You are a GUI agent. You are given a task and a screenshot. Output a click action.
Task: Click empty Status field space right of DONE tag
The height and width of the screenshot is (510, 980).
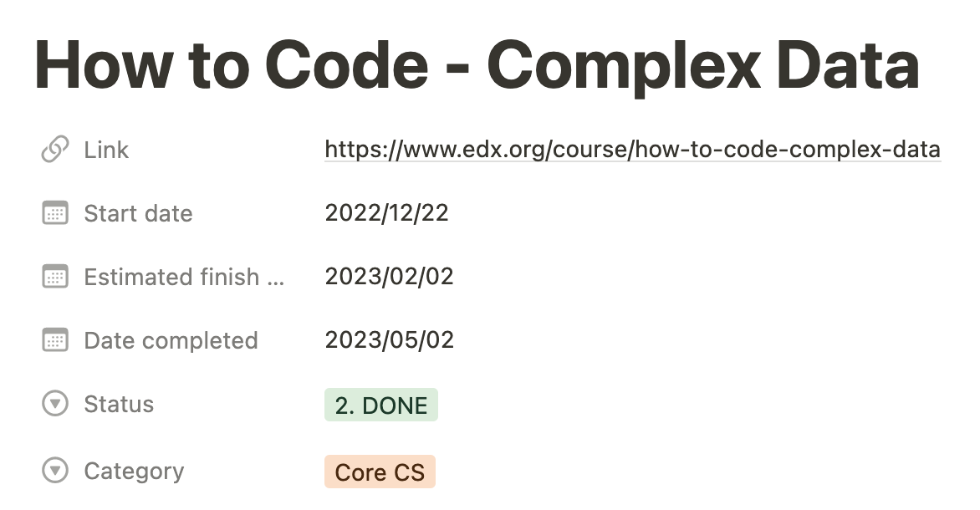tap(687, 405)
